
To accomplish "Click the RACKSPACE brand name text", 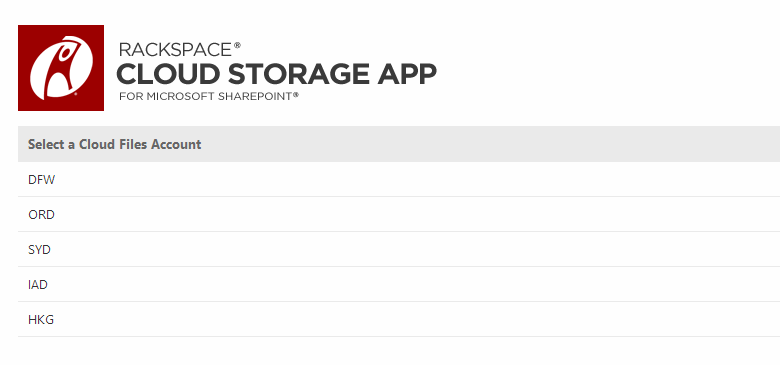I will [175, 50].
